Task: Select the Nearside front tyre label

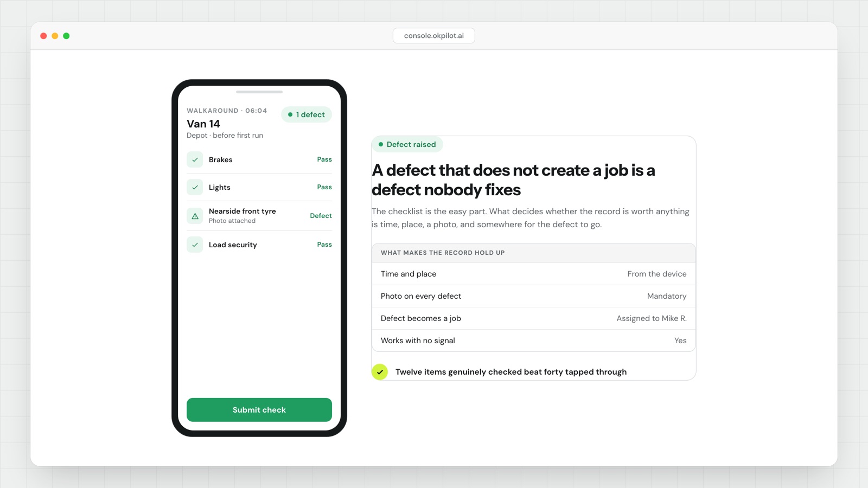Action: [x=242, y=211]
